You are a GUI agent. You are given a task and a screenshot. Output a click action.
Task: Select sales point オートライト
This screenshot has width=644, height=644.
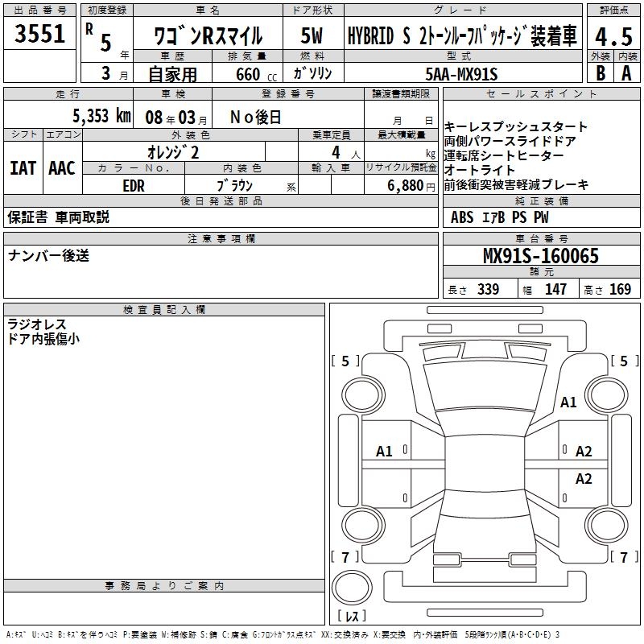point(479,170)
